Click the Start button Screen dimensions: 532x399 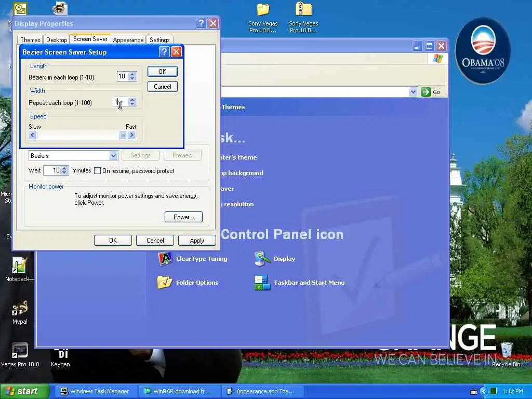24,391
